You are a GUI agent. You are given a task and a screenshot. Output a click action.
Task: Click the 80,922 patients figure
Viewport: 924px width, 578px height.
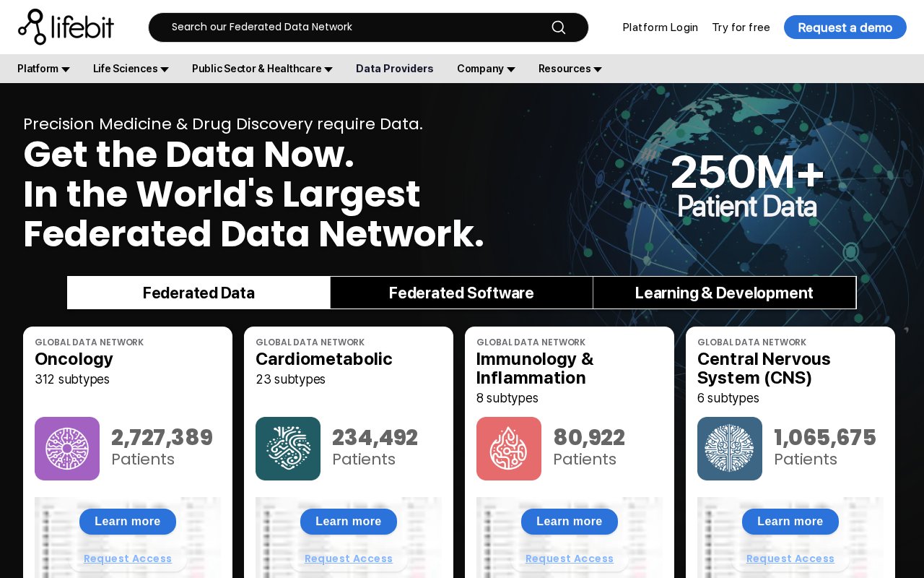tap(589, 438)
